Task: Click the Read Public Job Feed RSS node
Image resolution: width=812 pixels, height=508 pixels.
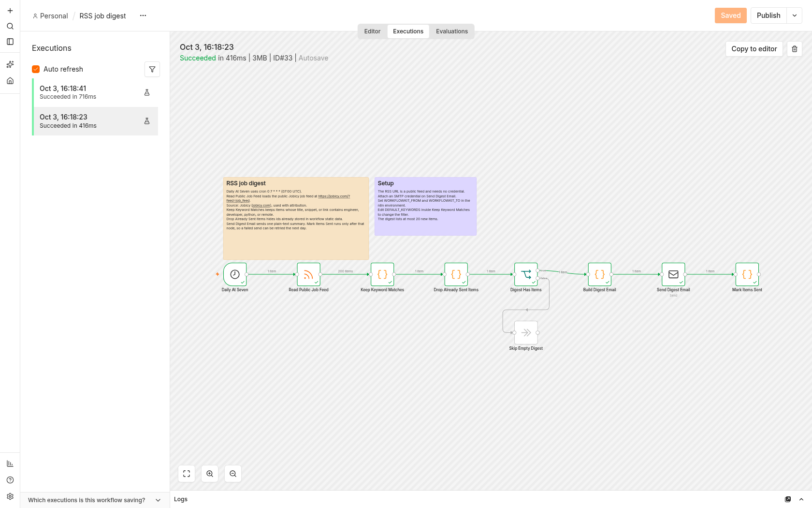Action: tap(308, 274)
